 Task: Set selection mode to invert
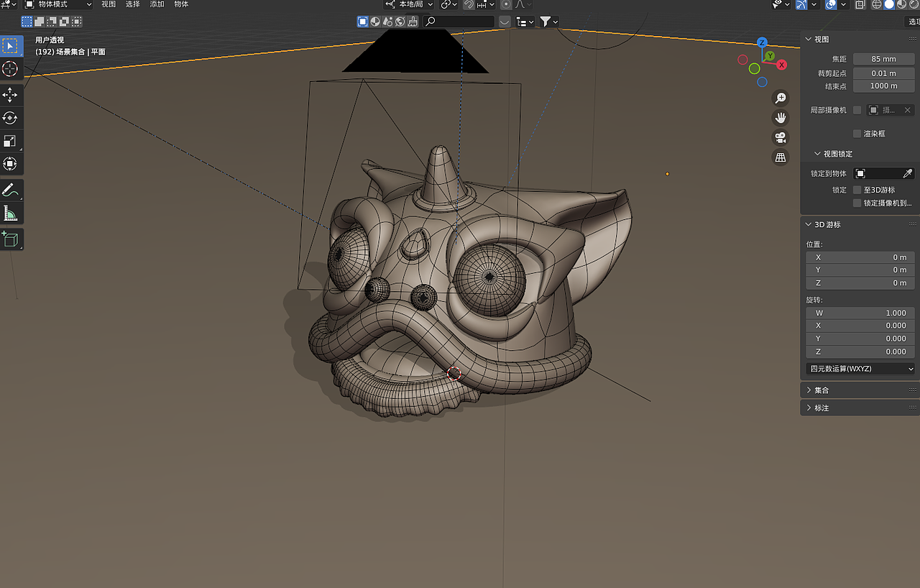pos(63,22)
